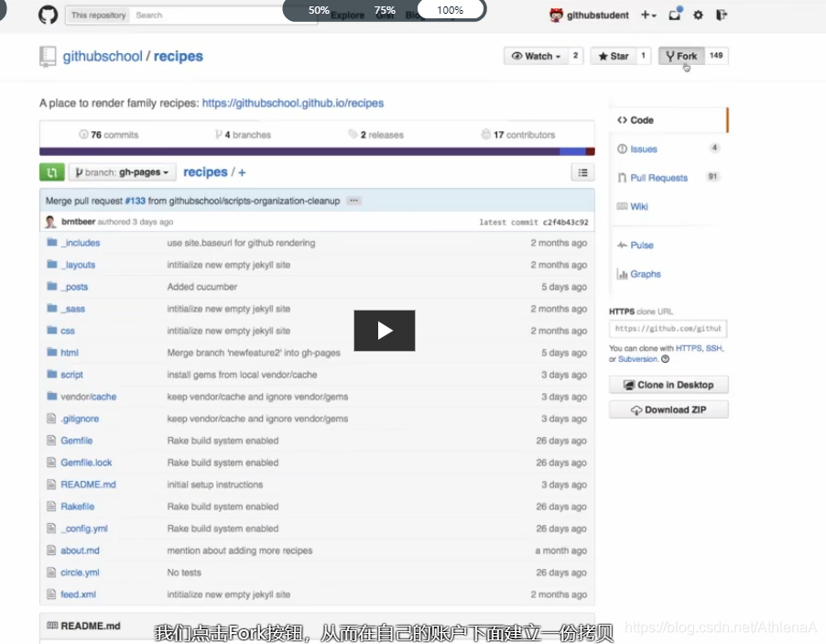Open the _sass folder
Viewport: 826px width, 644px height.
[x=75, y=309]
